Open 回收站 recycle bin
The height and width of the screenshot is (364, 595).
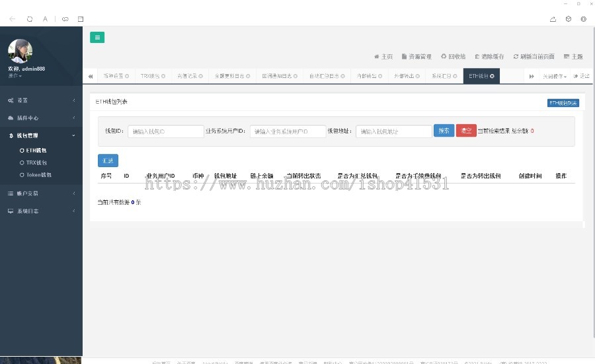point(454,57)
